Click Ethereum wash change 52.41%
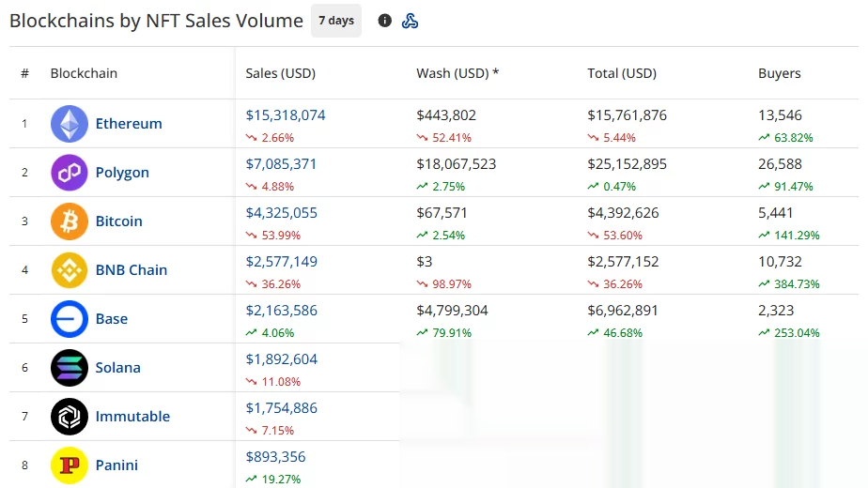The image size is (868, 488). [x=444, y=137]
